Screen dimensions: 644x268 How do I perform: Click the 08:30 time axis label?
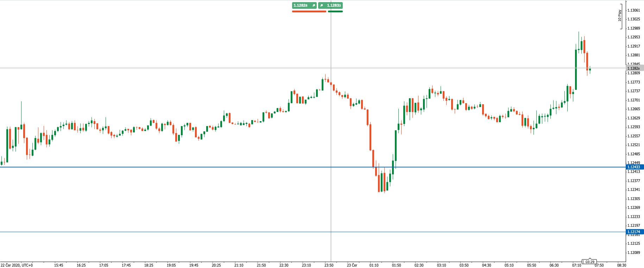point(622,265)
